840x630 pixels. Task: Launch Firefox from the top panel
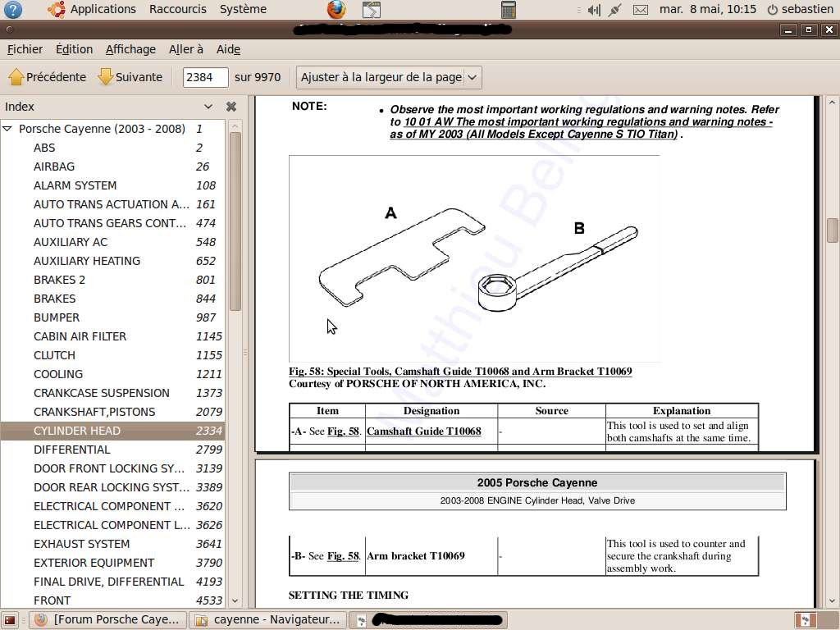click(336, 9)
